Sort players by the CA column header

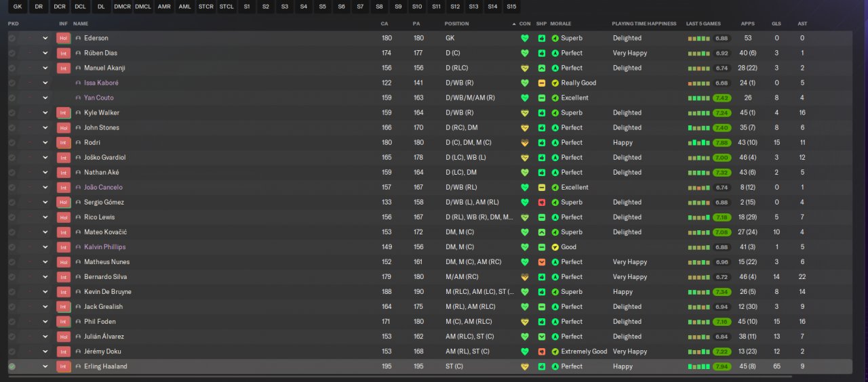point(384,24)
